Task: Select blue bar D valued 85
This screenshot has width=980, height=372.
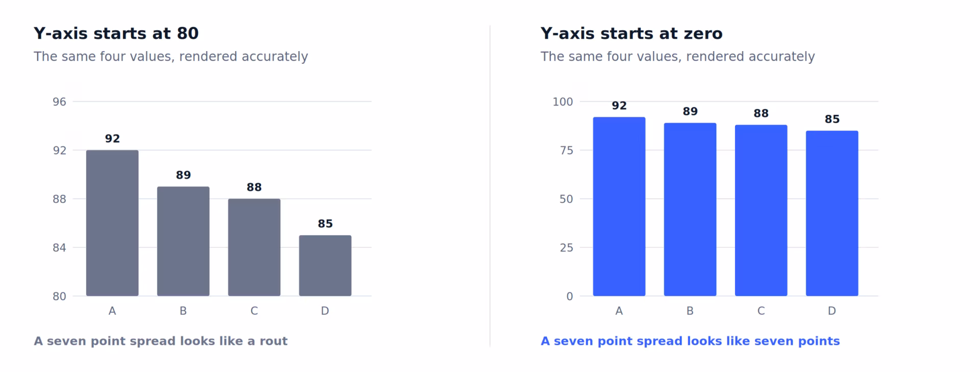Action: (x=832, y=214)
